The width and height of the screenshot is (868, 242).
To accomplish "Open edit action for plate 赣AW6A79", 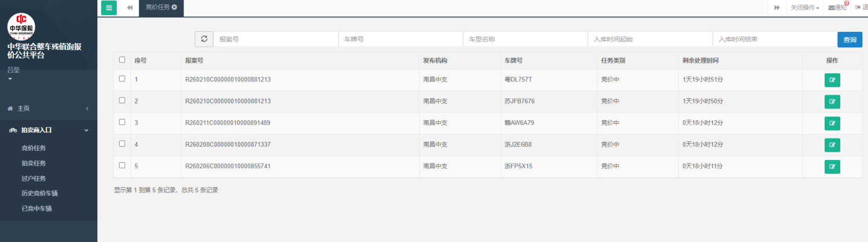I will (832, 123).
